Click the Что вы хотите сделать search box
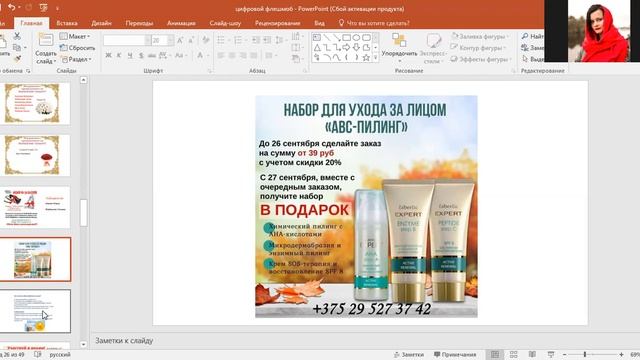This screenshot has width=640, height=360. click(374, 23)
